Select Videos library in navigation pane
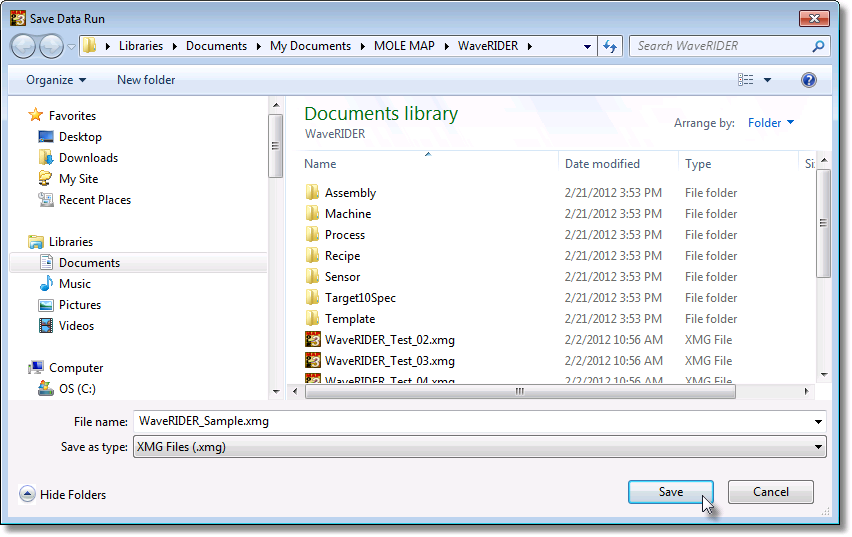The width and height of the screenshot is (852, 537). 76,326
